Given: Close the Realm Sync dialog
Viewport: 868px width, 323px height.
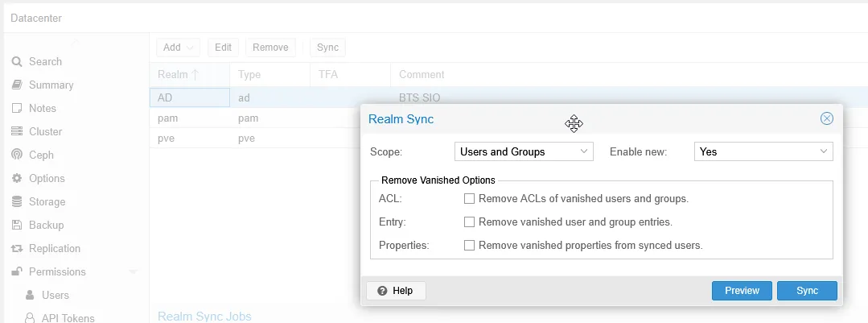Looking at the screenshot, I should 826,119.
